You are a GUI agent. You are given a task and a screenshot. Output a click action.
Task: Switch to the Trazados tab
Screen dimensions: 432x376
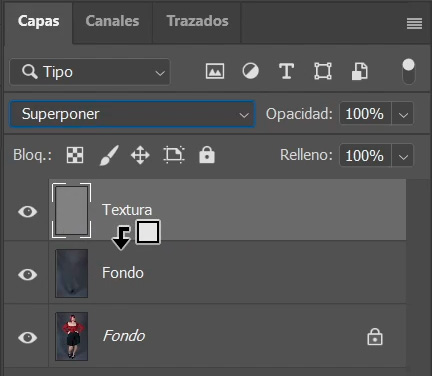tap(197, 21)
